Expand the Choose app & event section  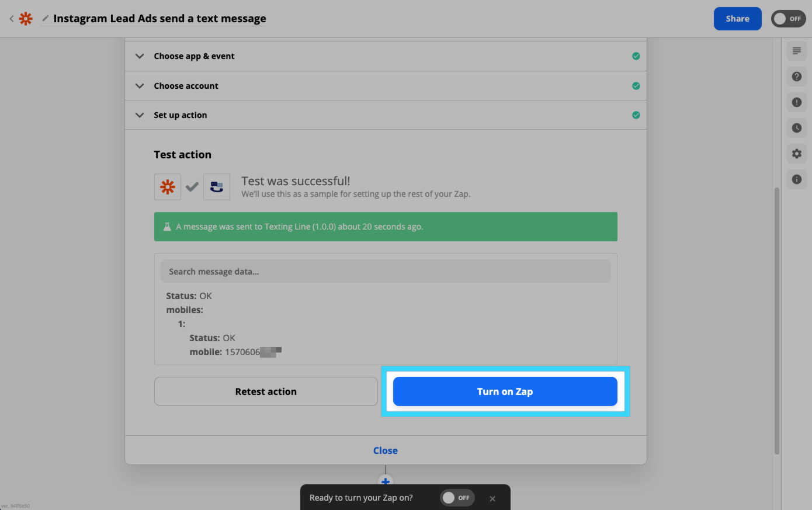pyautogui.click(x=386, y=56)
